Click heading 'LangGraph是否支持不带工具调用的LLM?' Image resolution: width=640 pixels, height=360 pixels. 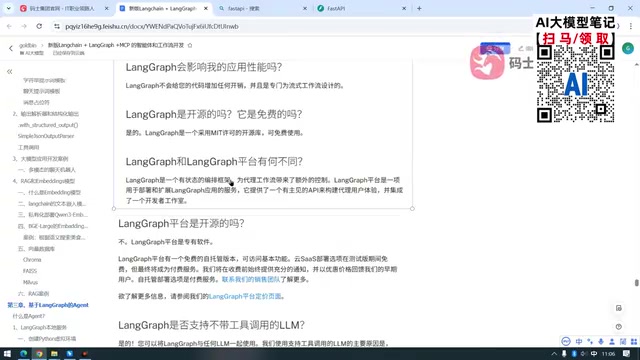point(211,325)
